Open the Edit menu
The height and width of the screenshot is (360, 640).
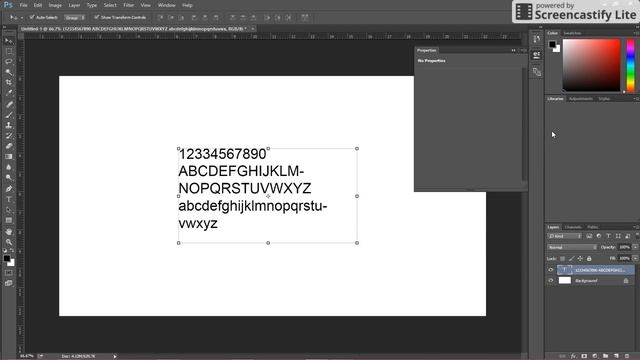coord(38,5)
